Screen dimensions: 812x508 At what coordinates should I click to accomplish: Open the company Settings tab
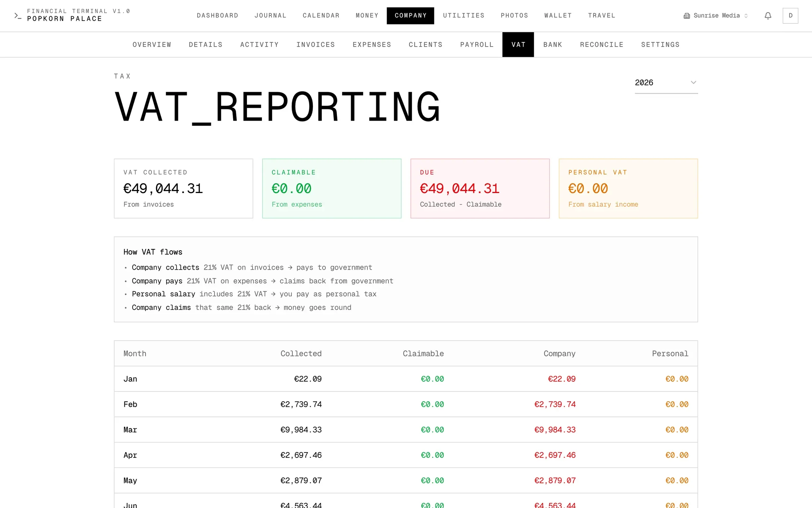[660, 45]
